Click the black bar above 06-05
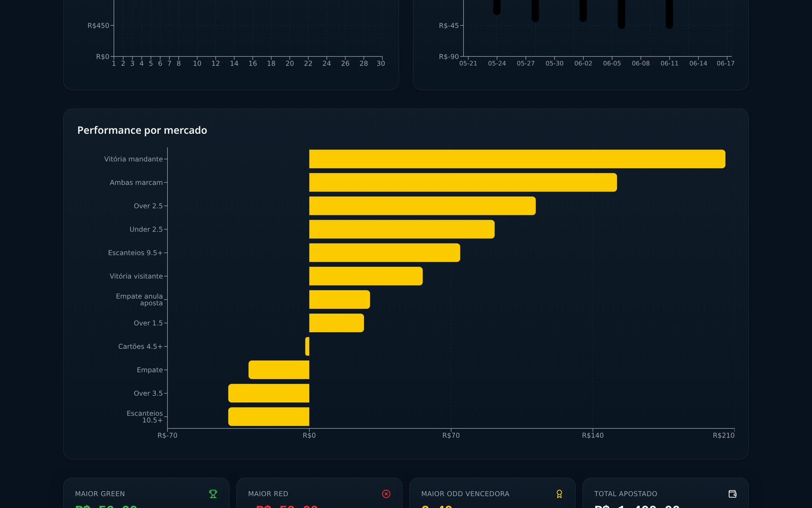 pyautogui.click(x=622, y=14)
